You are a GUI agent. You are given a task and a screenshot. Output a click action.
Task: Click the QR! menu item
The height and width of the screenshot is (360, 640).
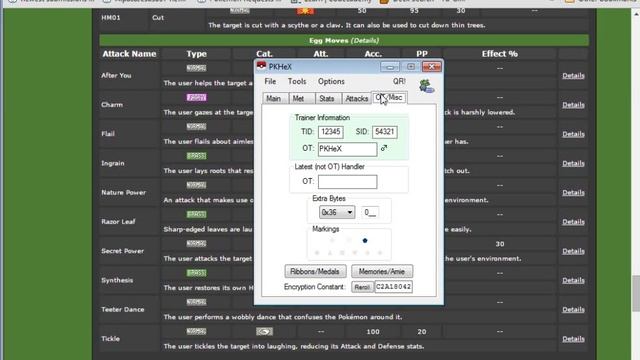click(x=399, y=81)
